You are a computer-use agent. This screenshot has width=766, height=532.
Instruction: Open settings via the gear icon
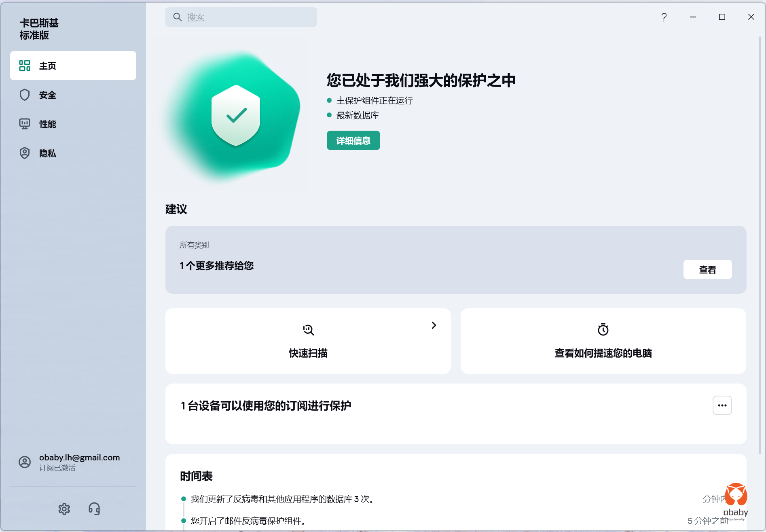[64, 509]
